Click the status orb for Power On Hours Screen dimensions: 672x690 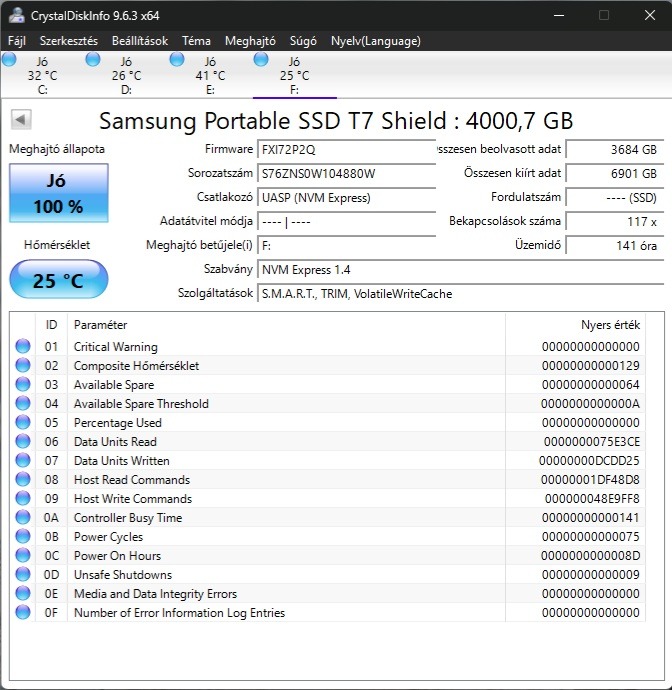[23, 555]
